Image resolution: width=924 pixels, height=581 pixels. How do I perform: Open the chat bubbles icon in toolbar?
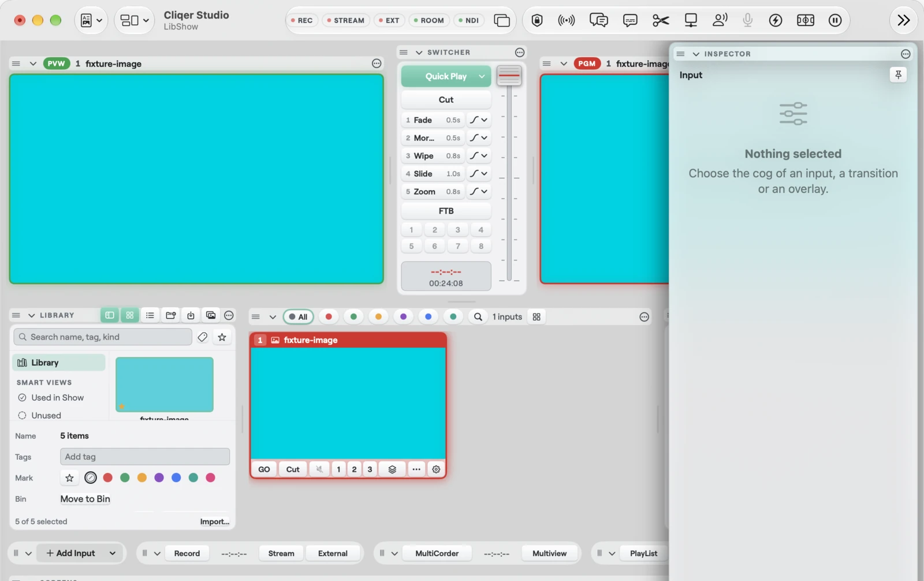pos(598,20)
